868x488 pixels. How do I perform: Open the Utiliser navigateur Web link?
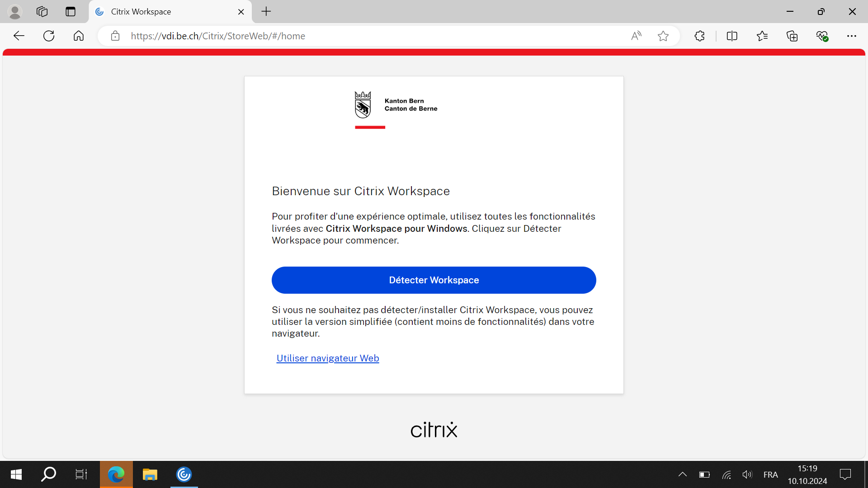328,358
